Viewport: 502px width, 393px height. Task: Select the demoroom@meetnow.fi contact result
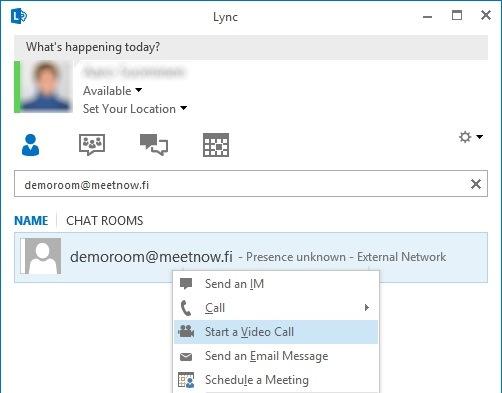[251, 257]
